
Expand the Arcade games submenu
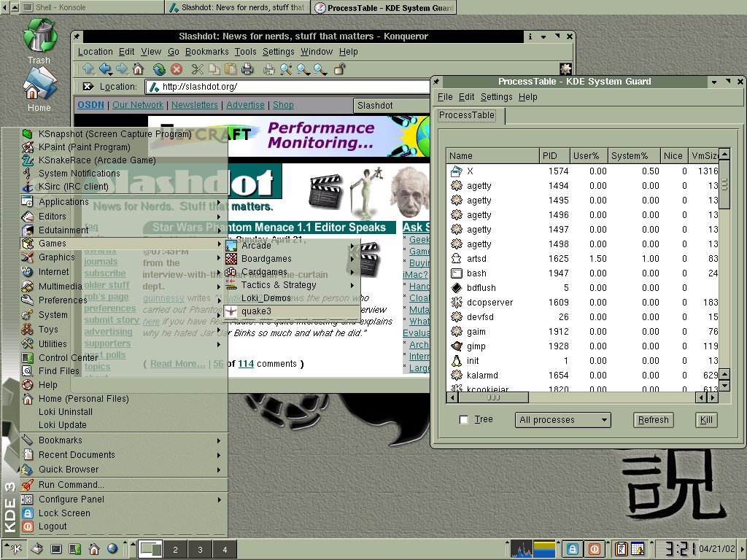(292, 246)
